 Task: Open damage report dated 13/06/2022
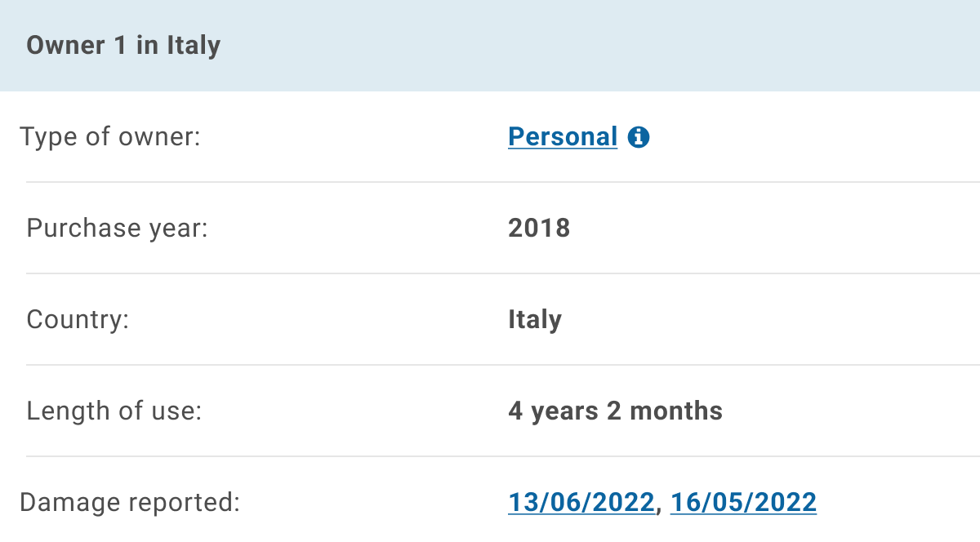(581, 502)
